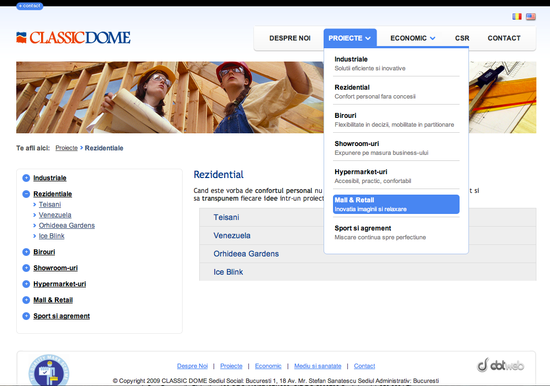Viewport: 550px width, 386px height.
Task: Collapse the Proiecte dropdown menu
Action: pos(350,38)
